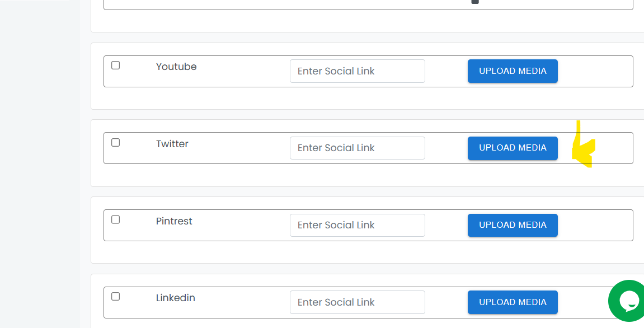Click Upload Media beside Pintrest

(513, 225)
